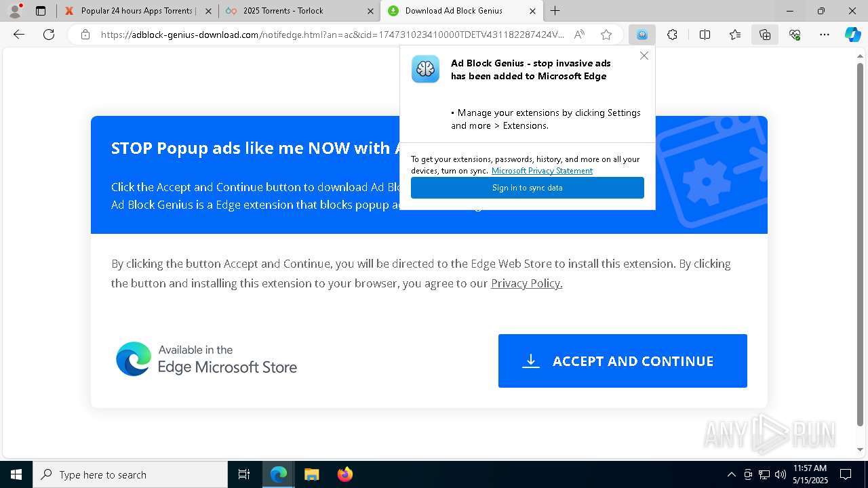Viewport: 868px width, 488px height.
Task: Open File Explorer from the taskbar
Action: [311, 474]
